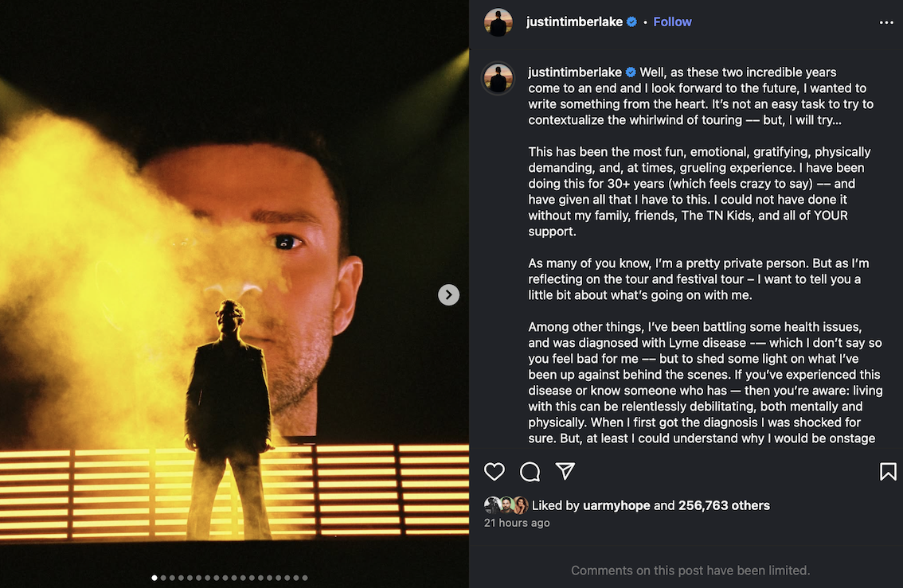Screen dimensions: 903x588
Task: Click the comment speech bubble icon
Action: 530,472
